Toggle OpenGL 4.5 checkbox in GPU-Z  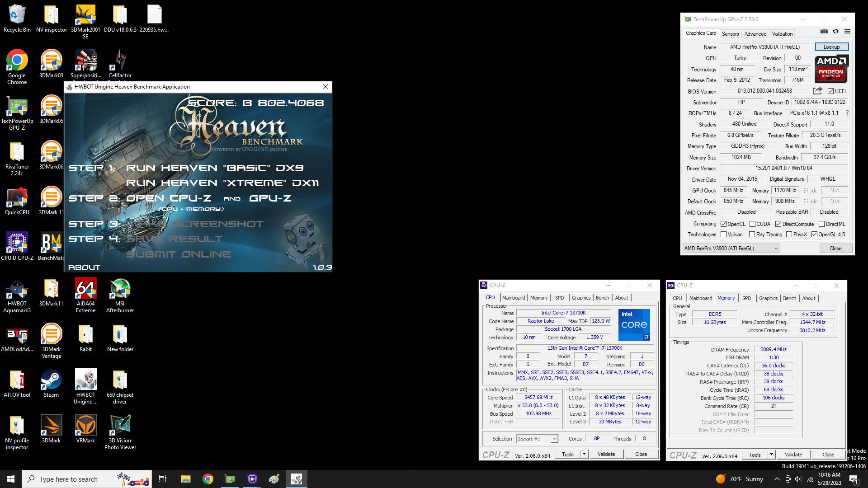tap(814, 235)
